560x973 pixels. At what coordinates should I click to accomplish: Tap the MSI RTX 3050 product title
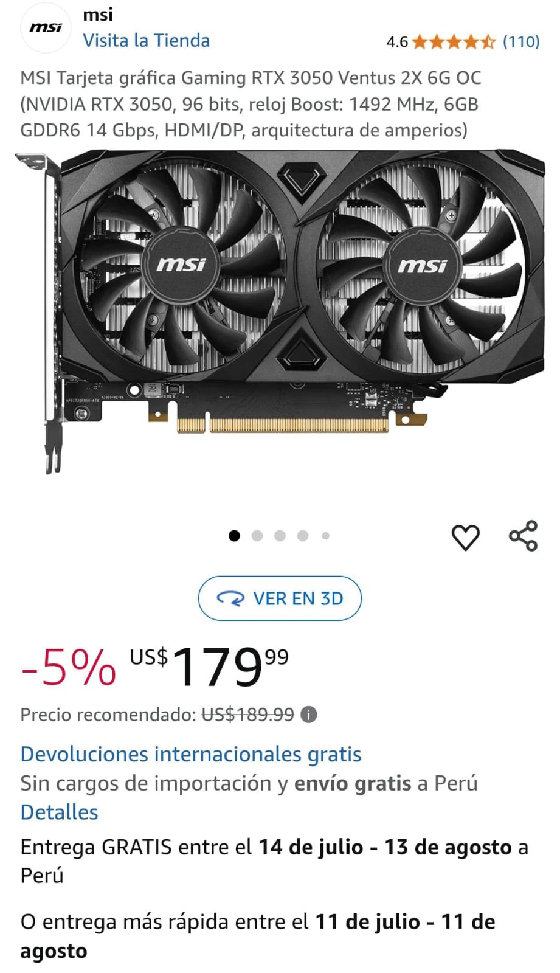251,104
